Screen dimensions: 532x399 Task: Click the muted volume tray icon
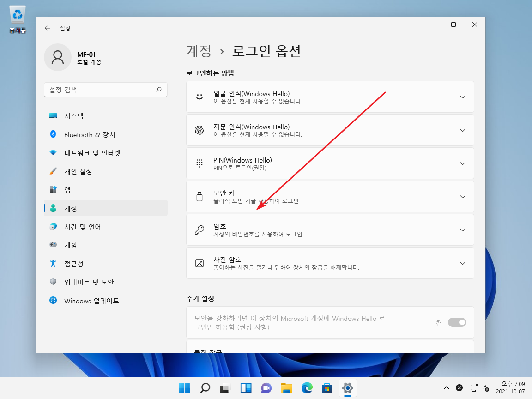[486, 388]
